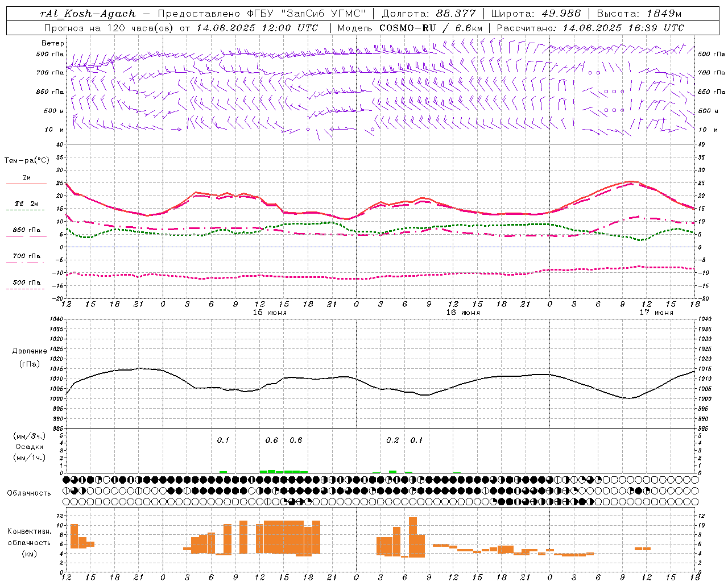Click the Высота: 1849м value
The image size is (728, 582).
click(x=639, y=14)
